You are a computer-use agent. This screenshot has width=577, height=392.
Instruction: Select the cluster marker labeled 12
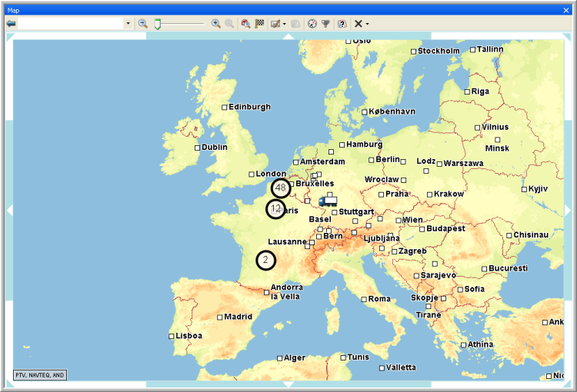(x=275, y=208)
